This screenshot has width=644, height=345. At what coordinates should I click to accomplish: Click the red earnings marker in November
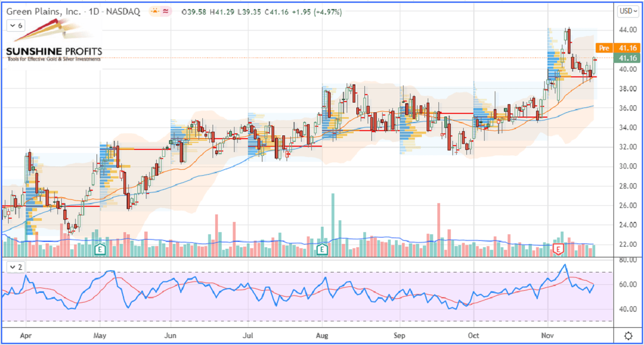click(559, 249)
